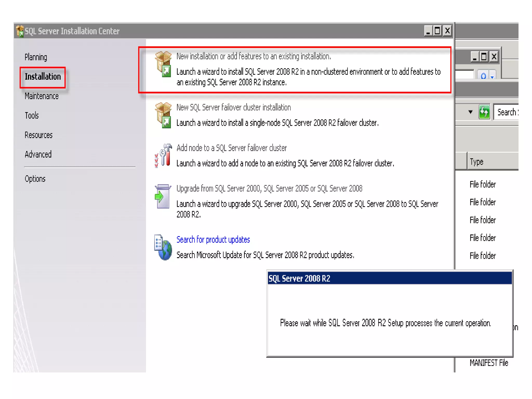Viewport: 532px width, 399px height.
Task: Expand the address dropdown arrow beside refresh
Action: point(470,112)
